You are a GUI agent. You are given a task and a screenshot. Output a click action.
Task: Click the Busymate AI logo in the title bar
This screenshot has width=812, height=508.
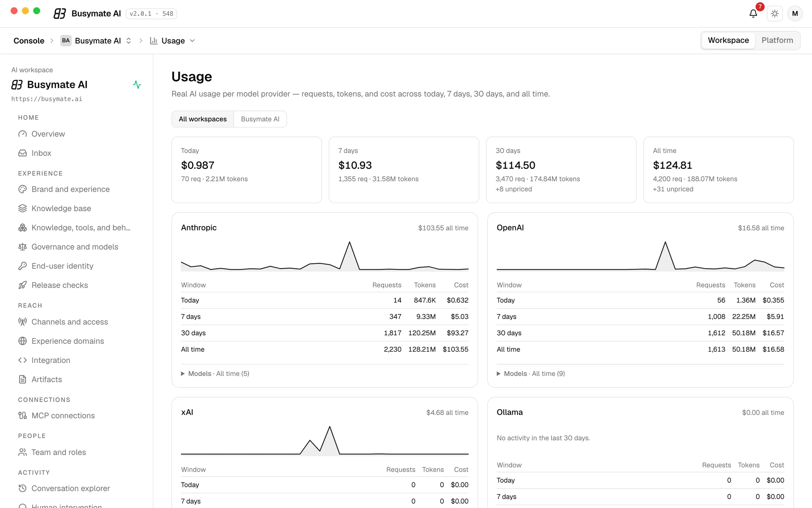60,13
